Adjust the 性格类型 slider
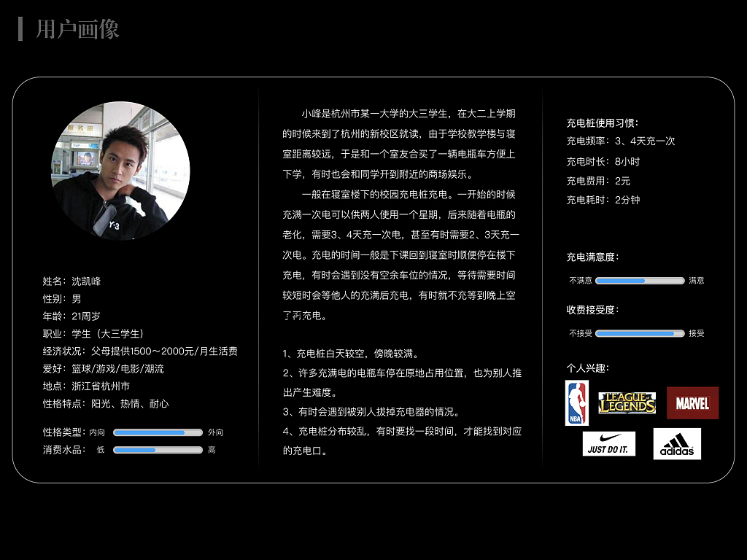The image size is (747, 560). (158, 432)
